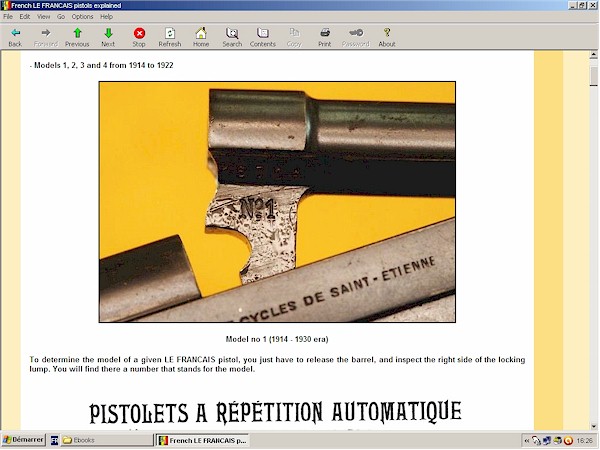Go to the Previous page with up arrow
The height and width of the screenshot is (450, 600).
77,33
